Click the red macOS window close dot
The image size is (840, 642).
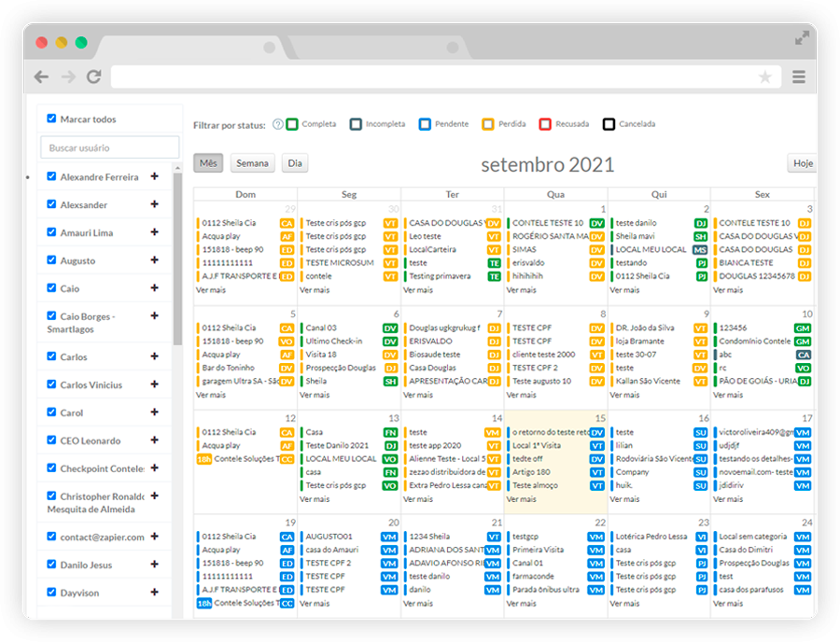(42, 42)
